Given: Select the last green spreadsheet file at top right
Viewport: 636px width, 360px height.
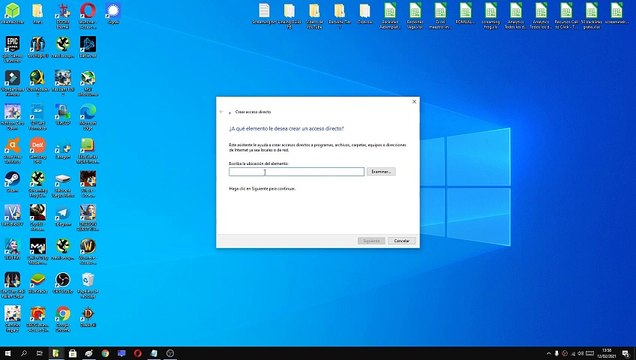Looking at the screenshot, I should click(x=616, y=13).
